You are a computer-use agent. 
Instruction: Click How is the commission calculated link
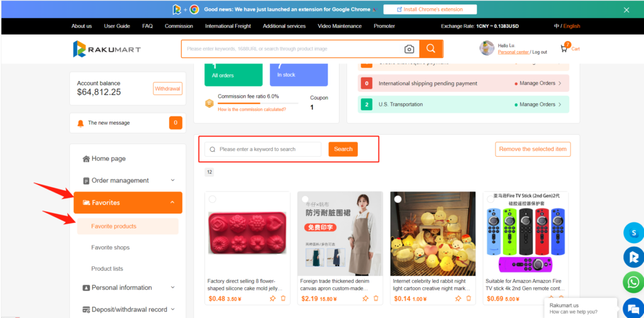pos(252,110)
